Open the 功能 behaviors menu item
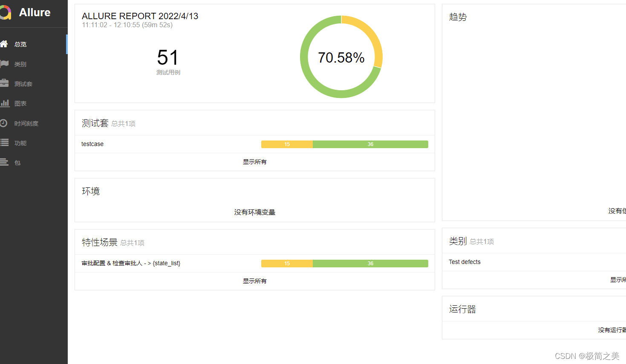 (34, 143)
